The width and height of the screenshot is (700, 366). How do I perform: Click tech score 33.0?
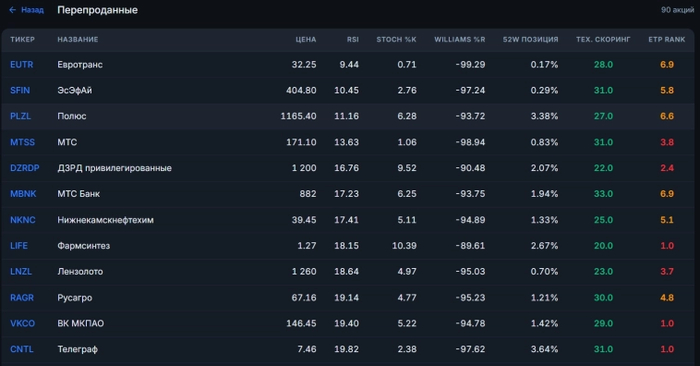click(603, 194)
